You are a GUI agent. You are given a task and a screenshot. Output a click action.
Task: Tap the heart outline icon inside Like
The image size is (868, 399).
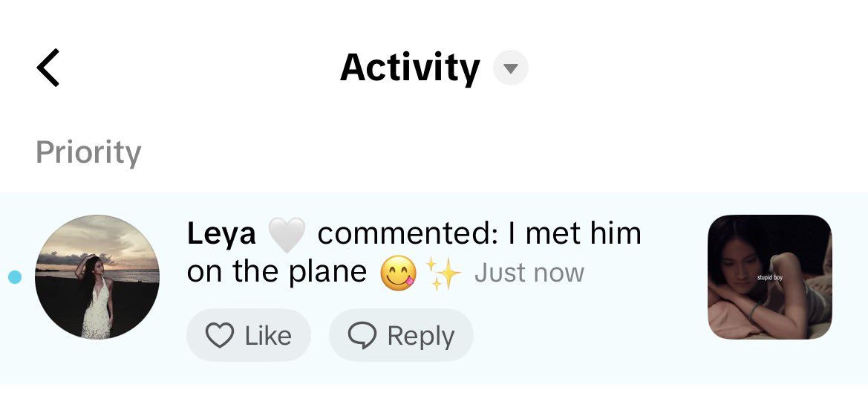pyautogui.click(x=220, y=335)
